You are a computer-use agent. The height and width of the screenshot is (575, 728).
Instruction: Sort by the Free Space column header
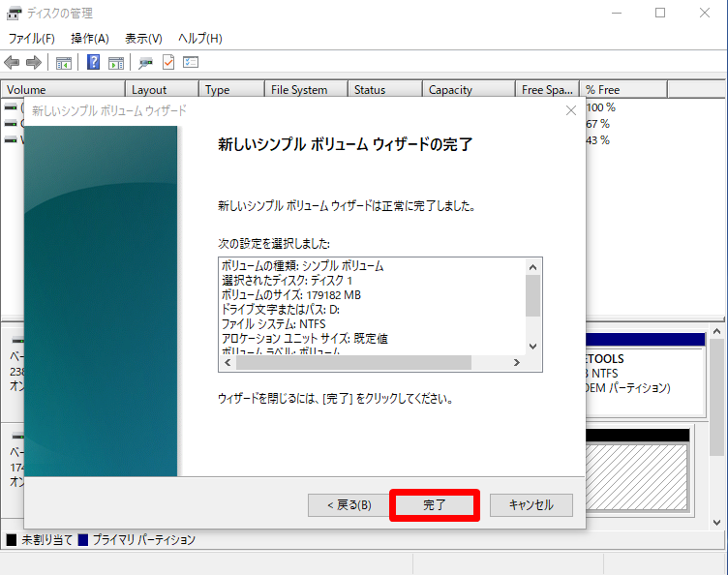pyautogui.click(x=547, y=90)
